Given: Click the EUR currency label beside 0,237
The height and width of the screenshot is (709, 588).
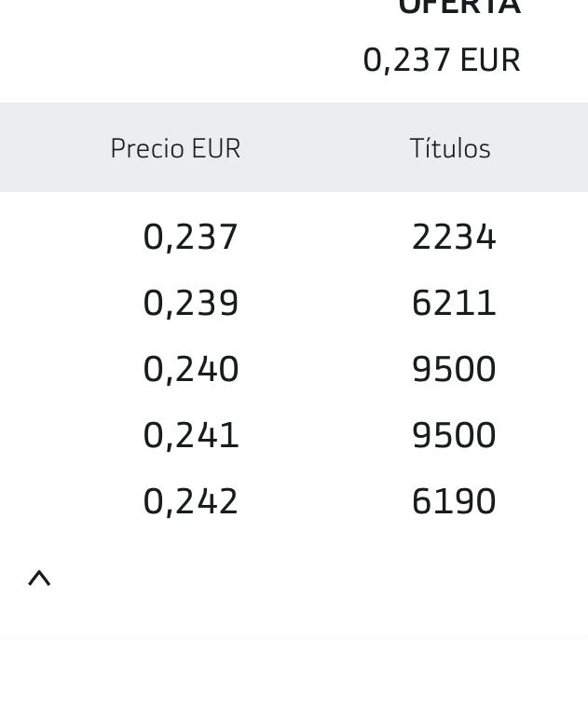Looking at the screenshot, I should [x=490, y=60].
